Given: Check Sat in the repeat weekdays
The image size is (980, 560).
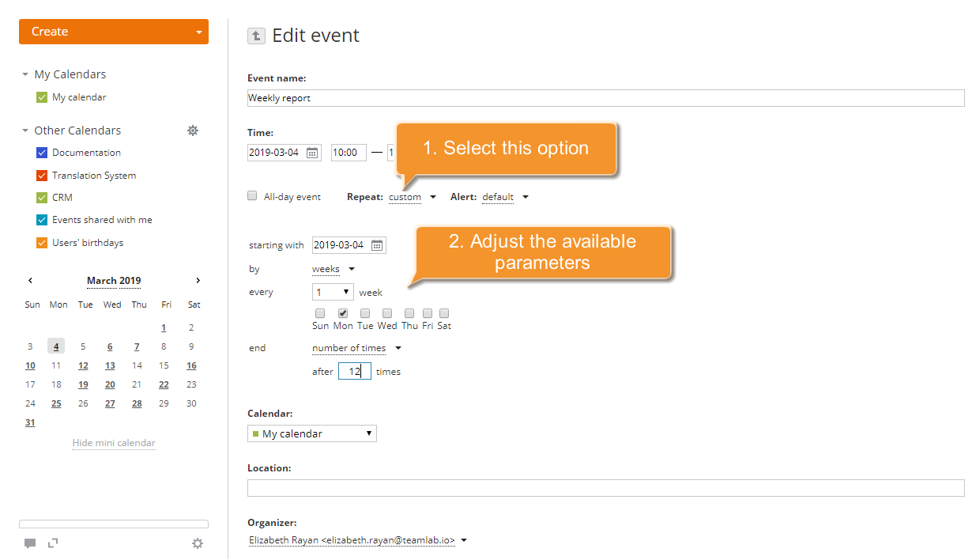Looking at the screenshot, I should click(443, 312).
